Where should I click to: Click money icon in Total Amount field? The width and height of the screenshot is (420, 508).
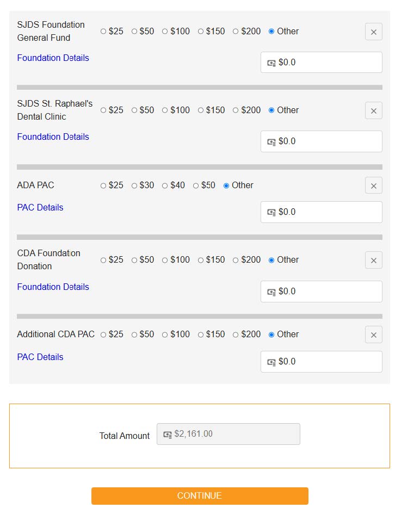(x=167, y=435)
